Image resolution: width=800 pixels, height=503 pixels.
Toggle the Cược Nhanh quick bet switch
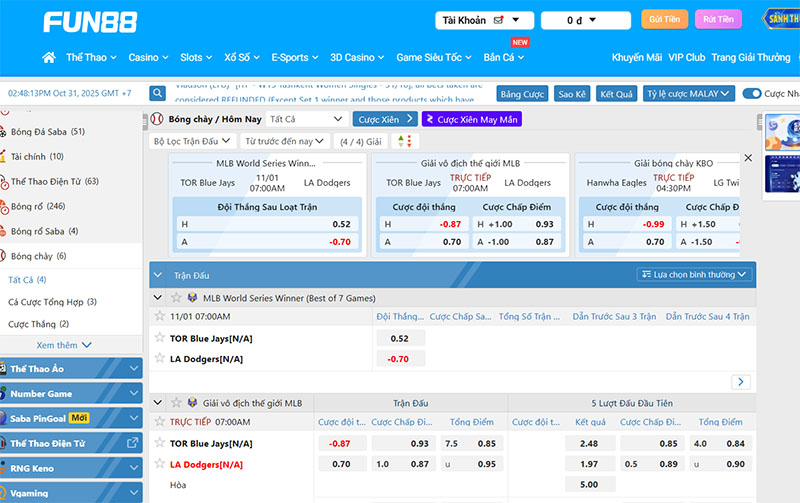tap(751, 94)
